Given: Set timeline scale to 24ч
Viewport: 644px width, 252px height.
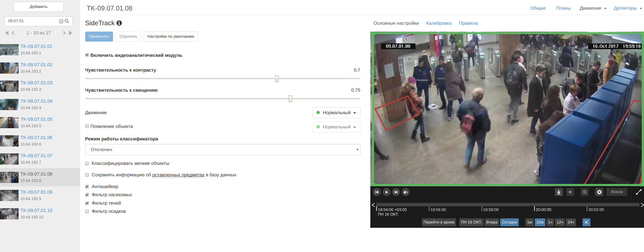Looking at the screenshot, I should [571, 222].
